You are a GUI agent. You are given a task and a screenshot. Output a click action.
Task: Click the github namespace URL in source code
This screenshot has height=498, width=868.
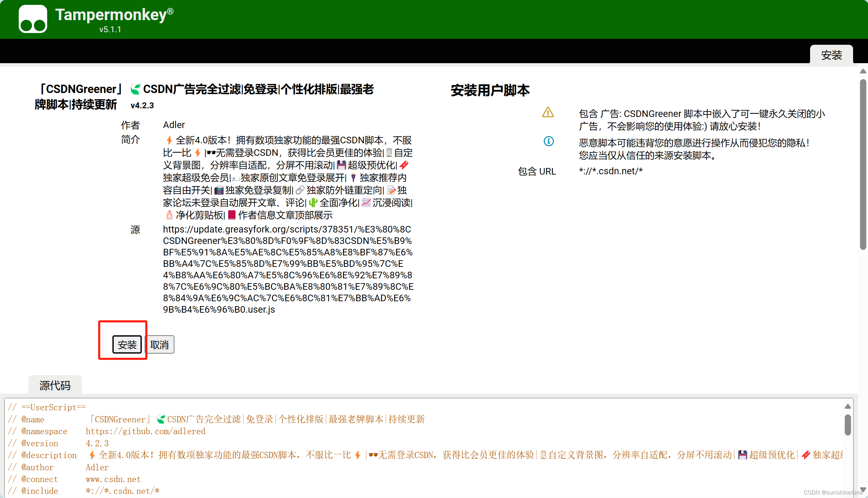(145, 431)
